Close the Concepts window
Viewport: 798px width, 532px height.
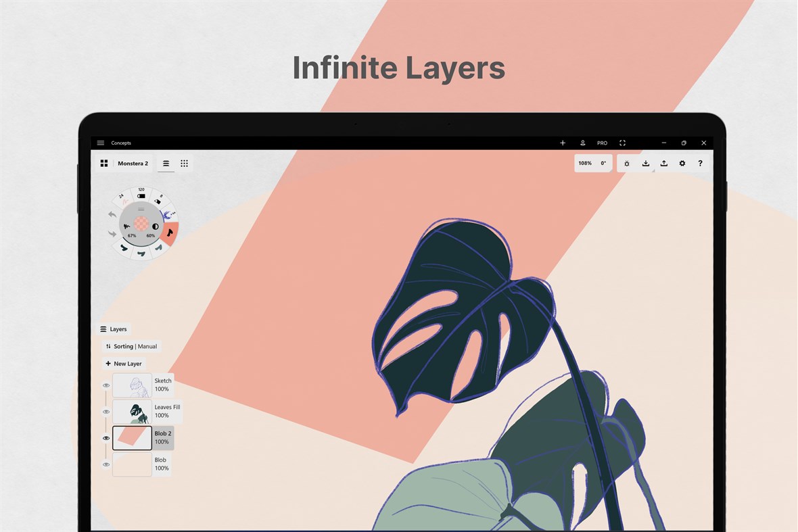click(704, 143)
